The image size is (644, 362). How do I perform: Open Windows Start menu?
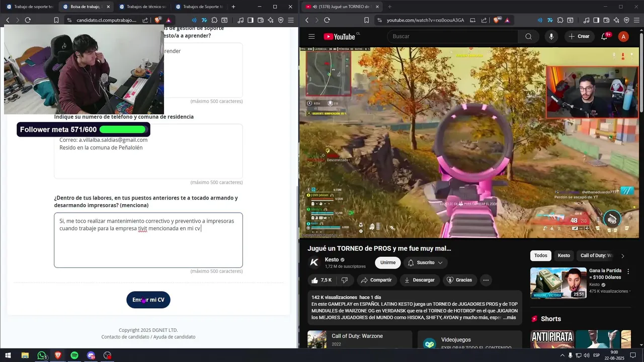click(8, 355)
